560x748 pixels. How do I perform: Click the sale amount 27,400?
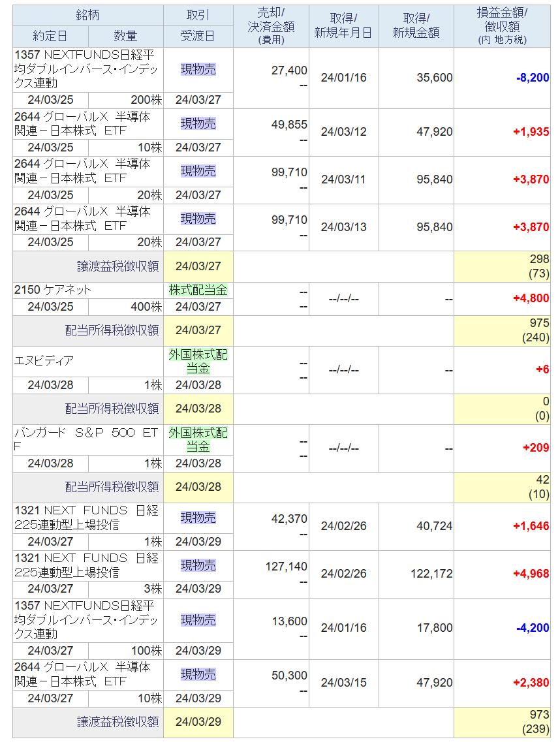(289, 70)
